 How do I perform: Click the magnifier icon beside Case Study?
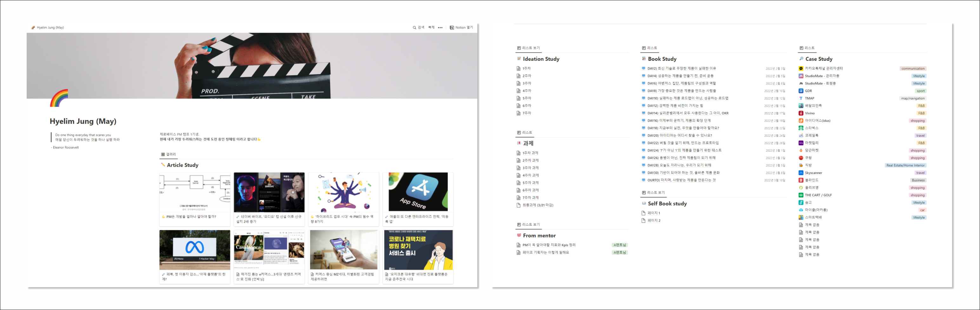[x=801, y=59]
